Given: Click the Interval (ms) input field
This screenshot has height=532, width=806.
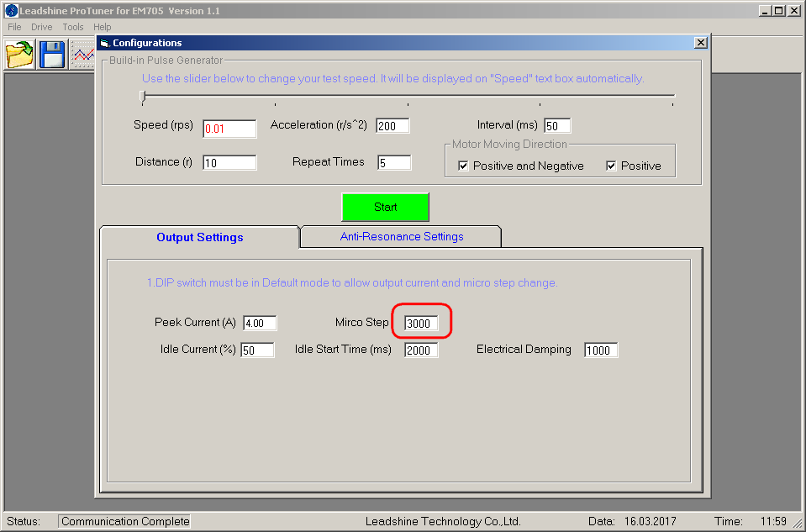Looking at the screenshot, I should [x=558, y=126].
